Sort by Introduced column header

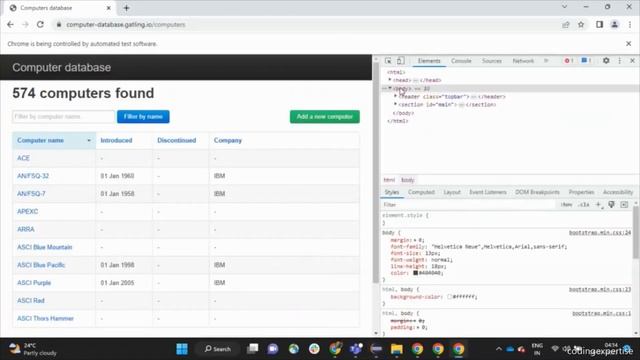click(x=116, y=140)
